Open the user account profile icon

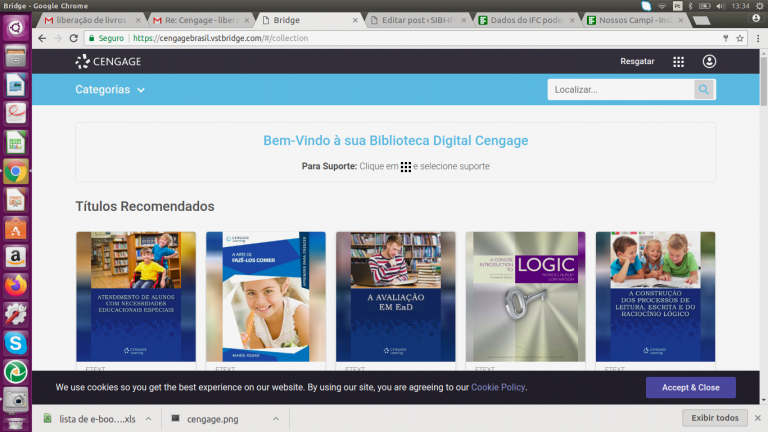709,62
